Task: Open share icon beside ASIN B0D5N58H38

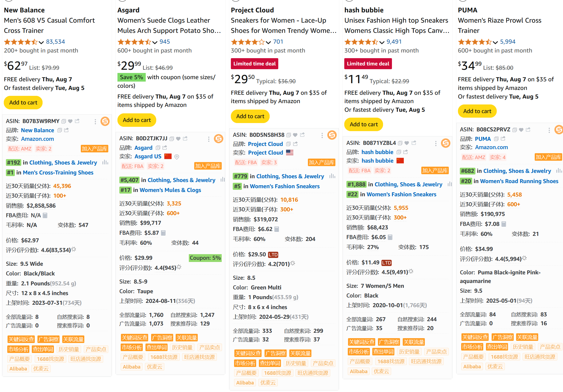Action: [303, 135]
